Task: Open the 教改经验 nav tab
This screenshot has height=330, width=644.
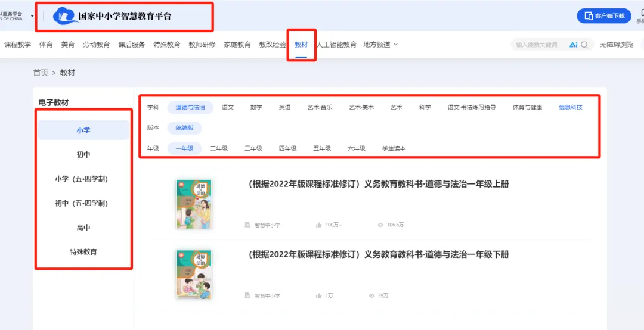Action: (x=273, y=45)
